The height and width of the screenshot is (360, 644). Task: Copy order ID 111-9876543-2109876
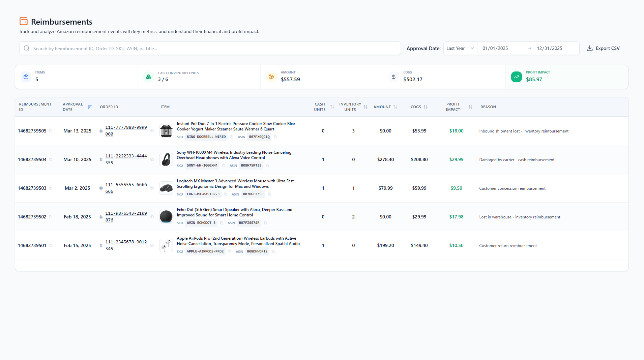click(152, 217)
